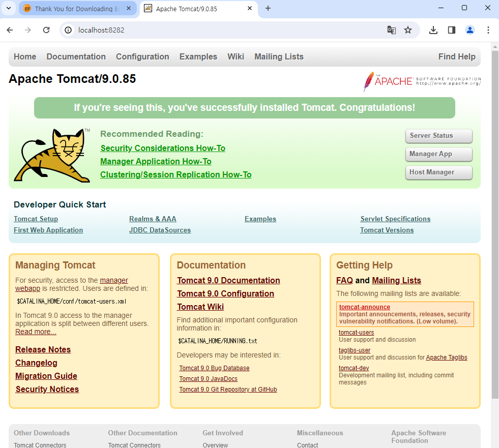Open the Host Manager button

[439, 172]
